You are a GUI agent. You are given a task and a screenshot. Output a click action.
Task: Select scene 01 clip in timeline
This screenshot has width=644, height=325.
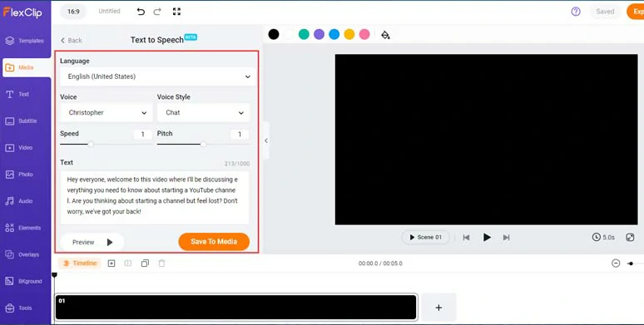pos(236,308)
